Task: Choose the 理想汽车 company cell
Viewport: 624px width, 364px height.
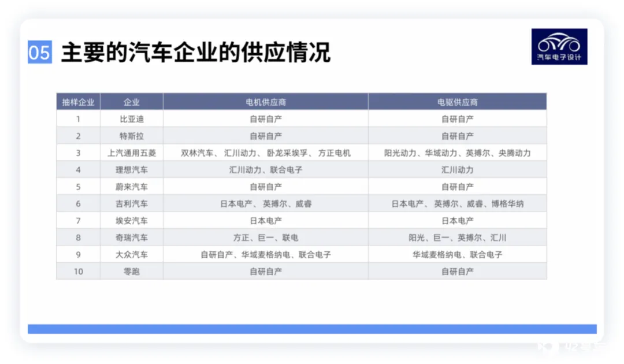Action: 132,170
